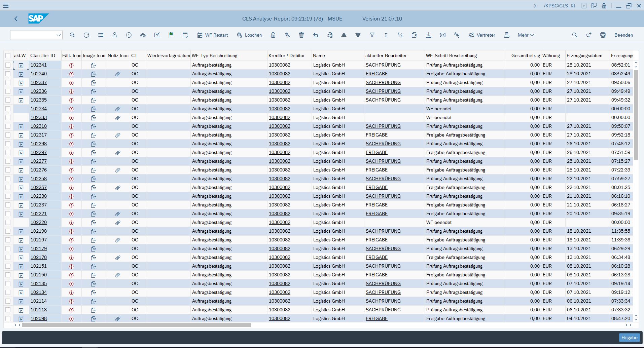Click the horizontal scrollbar below the table
The width and height of the screenshot is (644, 348).
[x=136, y=325]
